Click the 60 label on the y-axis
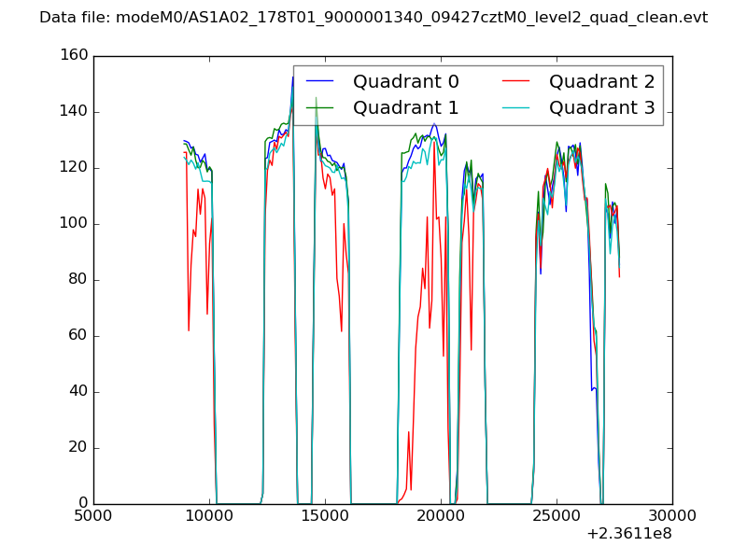Viewport: 747px width, 560px height. click(77, 336)
